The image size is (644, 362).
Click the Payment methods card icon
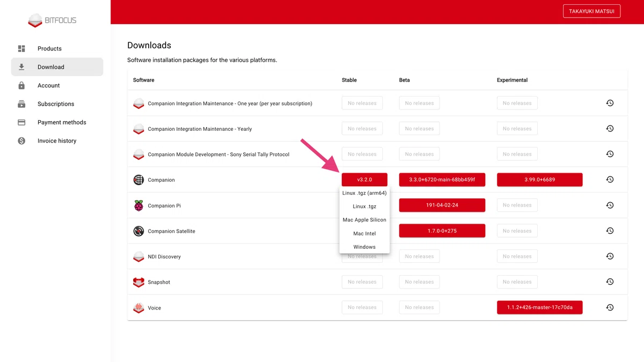click(x=21, y=122)
